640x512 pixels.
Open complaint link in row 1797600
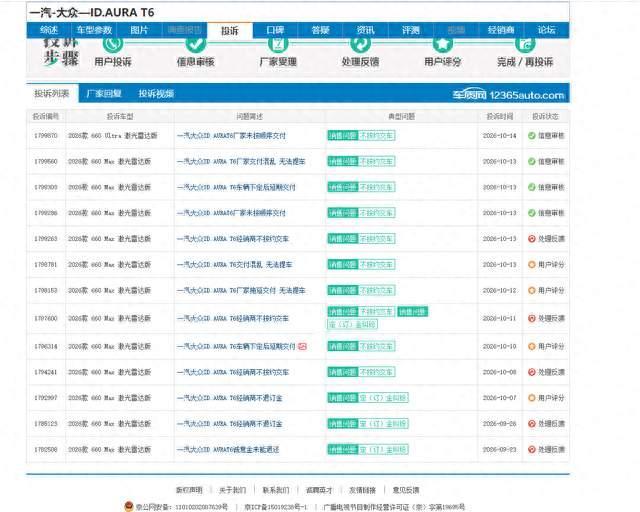coord(233,318)
